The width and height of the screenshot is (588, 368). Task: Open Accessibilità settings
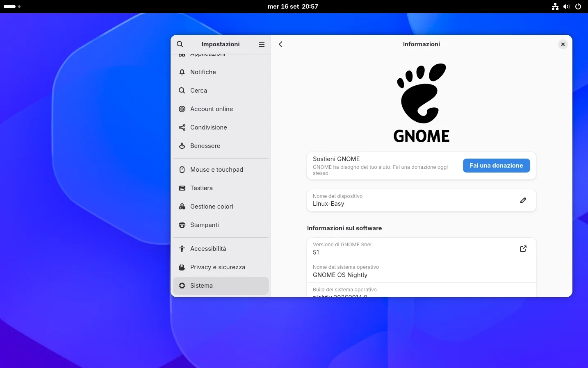[221, 249]
